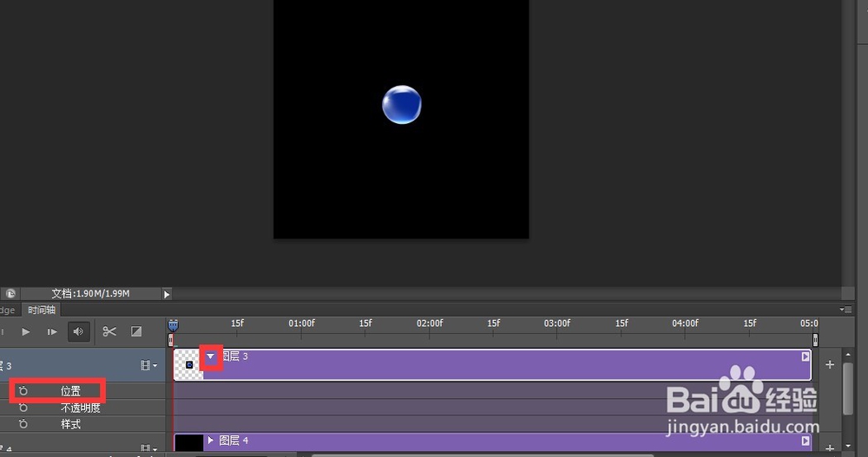868x457 pixels.
Task: Select the 位置 property label
Action: [x=71, y=391]
